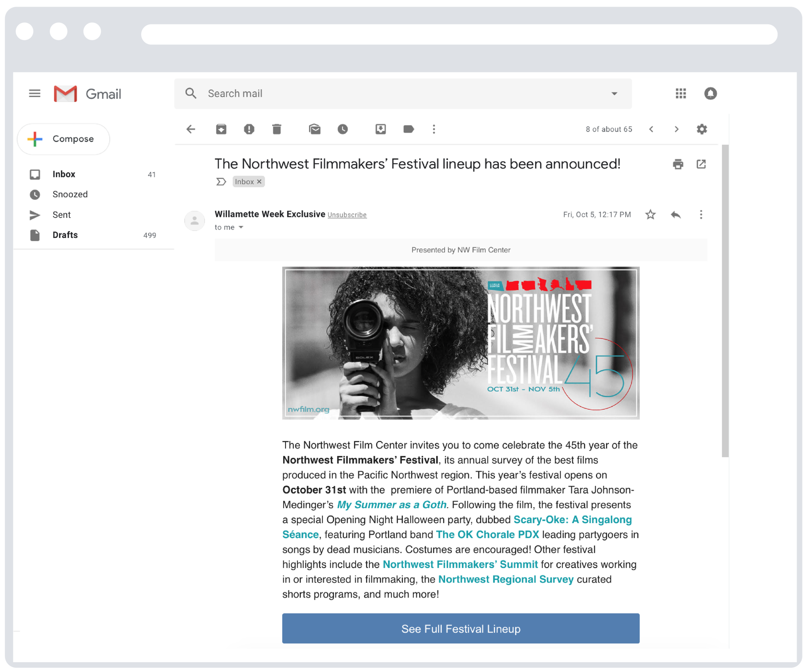Image resolution: width=807 pixels, height=672 pixels.
Task: Snooze this email with clock icon
Action: coord(343,129)
